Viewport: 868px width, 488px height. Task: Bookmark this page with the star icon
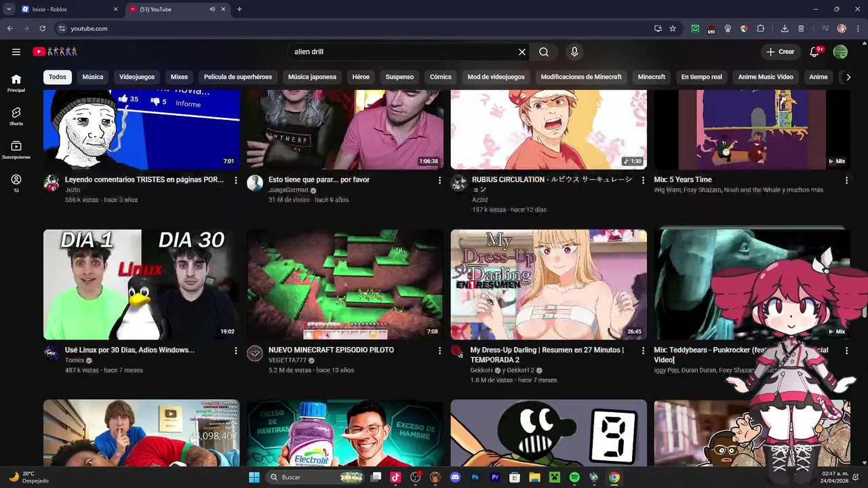coord(673,28)
